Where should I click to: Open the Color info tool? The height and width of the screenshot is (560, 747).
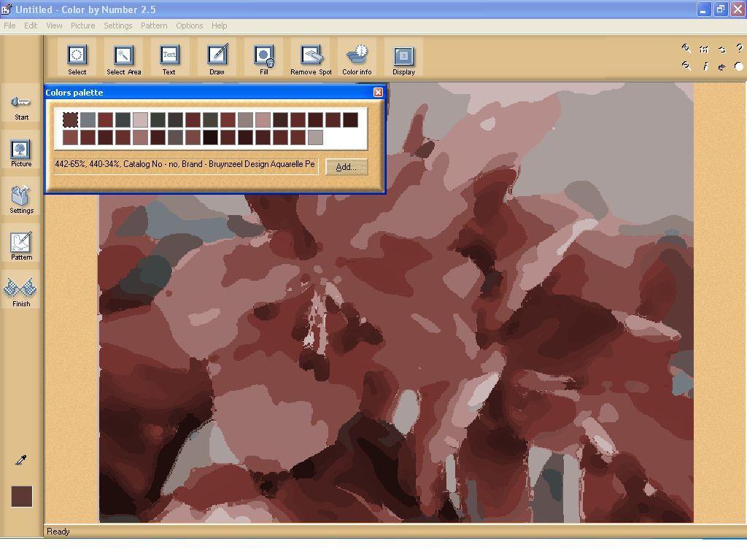pyautogui.click(x=357, y=58)
